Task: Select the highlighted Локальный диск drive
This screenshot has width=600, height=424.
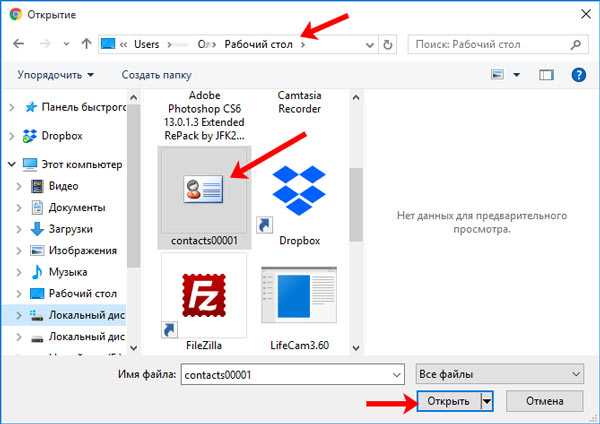Action: tap(86, 315)
